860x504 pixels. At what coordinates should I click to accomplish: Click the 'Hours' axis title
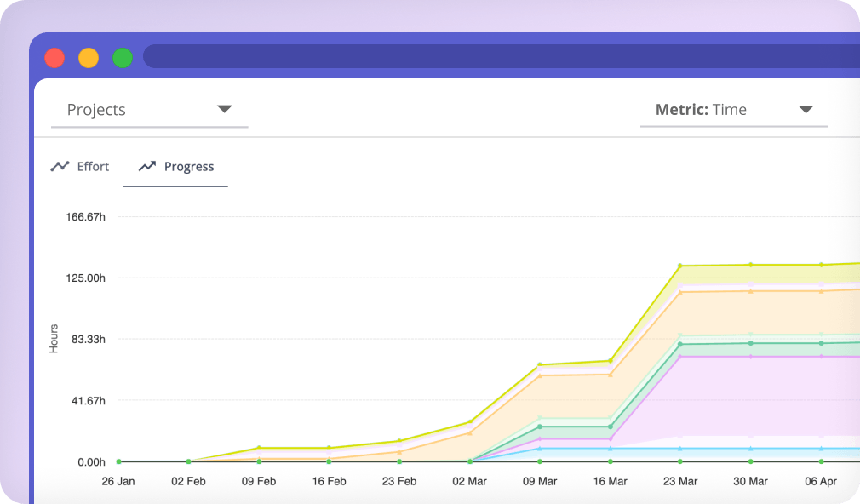tap(54, 339)
